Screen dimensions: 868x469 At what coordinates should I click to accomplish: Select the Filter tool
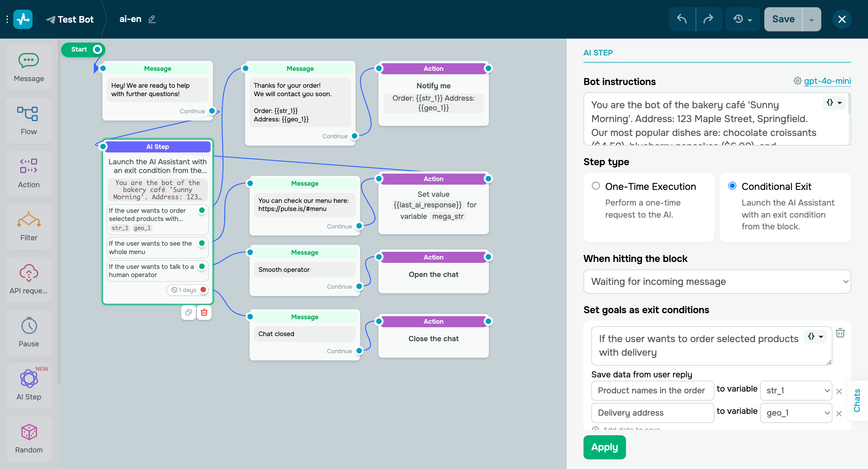pyautogui.click(x=29, y=226)
